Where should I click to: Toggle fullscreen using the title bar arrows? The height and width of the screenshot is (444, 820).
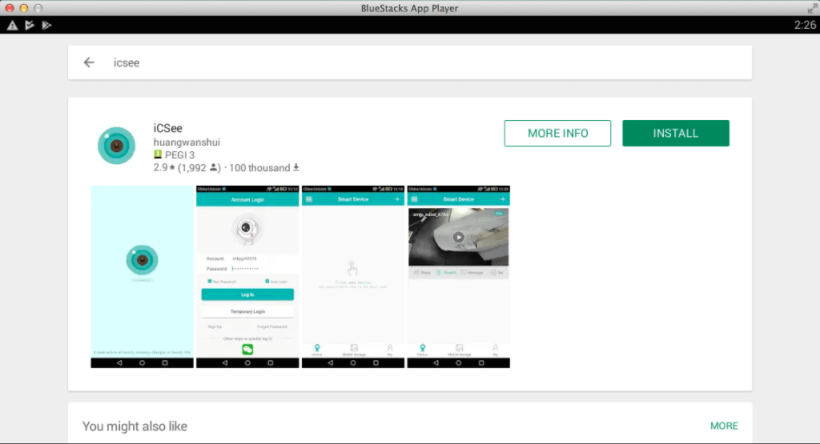pyautogui.click(x=812, y=8)
